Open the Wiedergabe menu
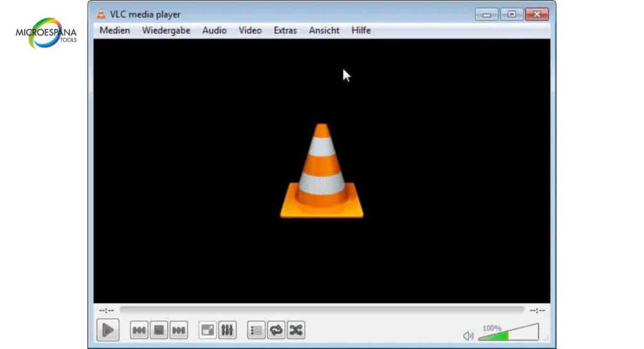 coord(166,30)
